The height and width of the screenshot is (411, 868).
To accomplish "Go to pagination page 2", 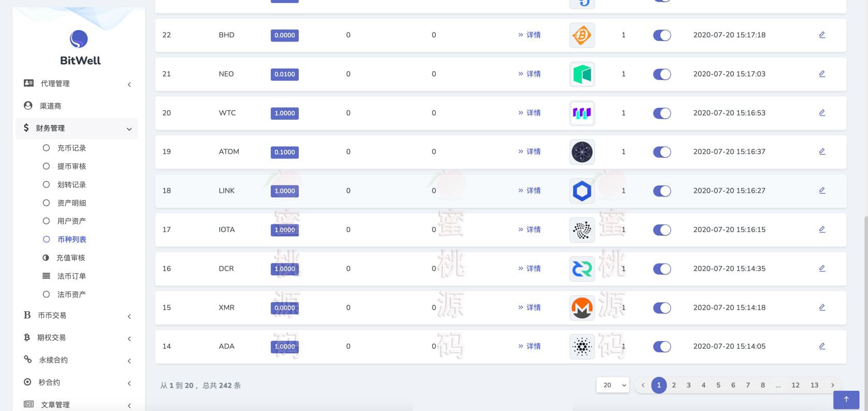I will pyautogui.click(x=674, y=385).
